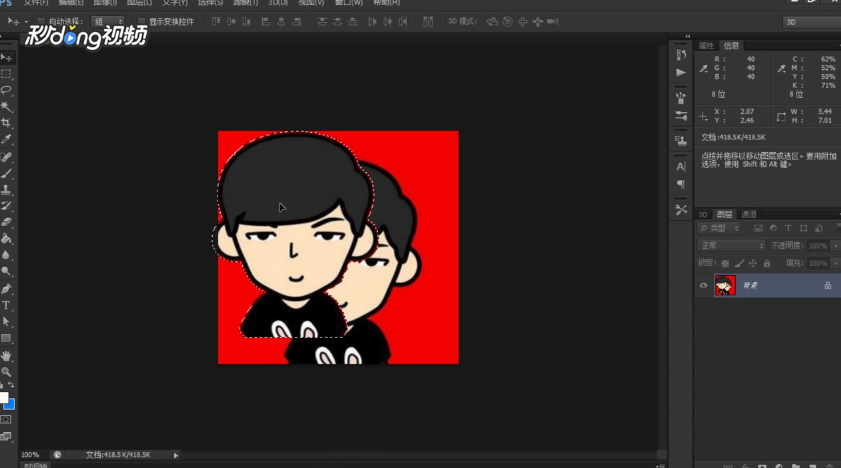This screenshot has height=468, width=841.
Task: Open the 类型 layer filter dropdown
Action: [x=719, y=228]
